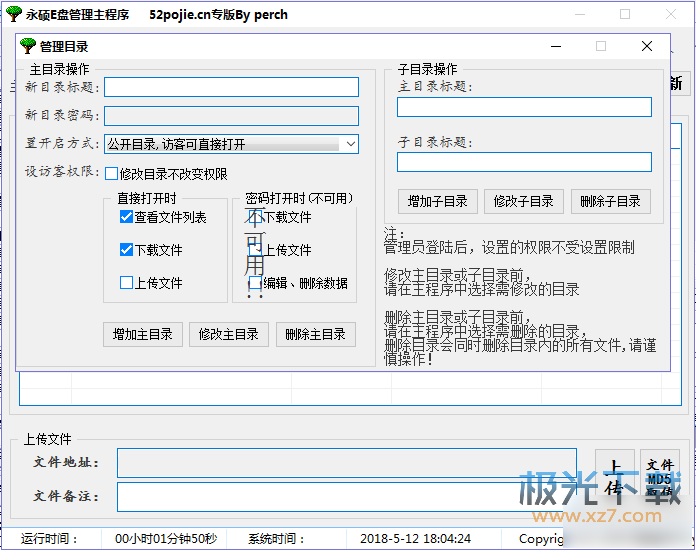Minimize the 管理目录 dialog window
Viewport: 696px width, 550px height.
(555, 46)
